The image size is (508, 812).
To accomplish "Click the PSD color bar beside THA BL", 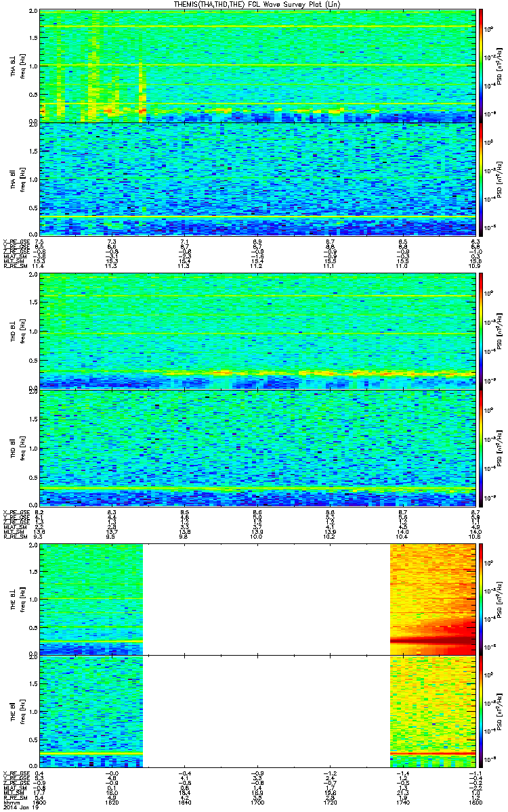I will pos(480,66).
